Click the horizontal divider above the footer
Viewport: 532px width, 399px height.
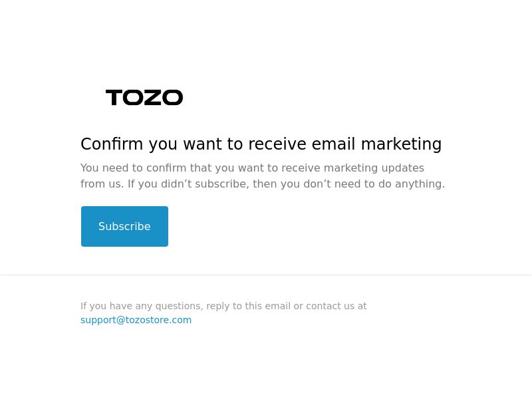[266, 275]
